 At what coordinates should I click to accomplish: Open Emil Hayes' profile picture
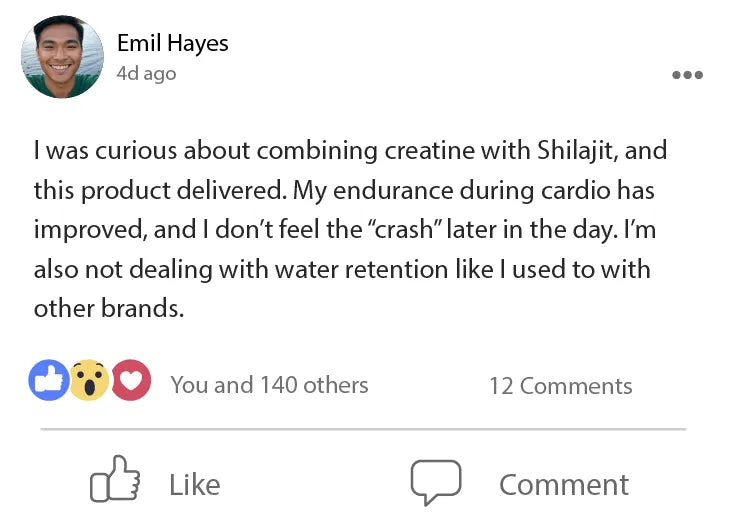63,57
